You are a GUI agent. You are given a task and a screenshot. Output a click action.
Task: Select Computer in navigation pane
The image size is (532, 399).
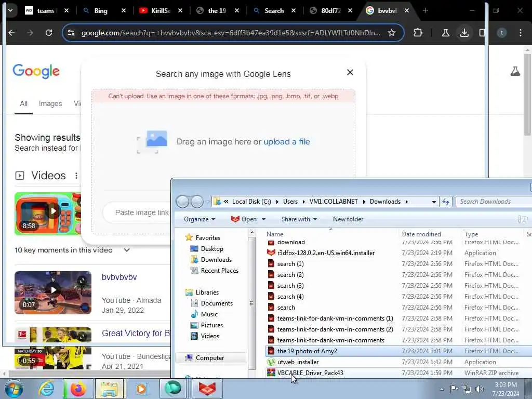210,357
